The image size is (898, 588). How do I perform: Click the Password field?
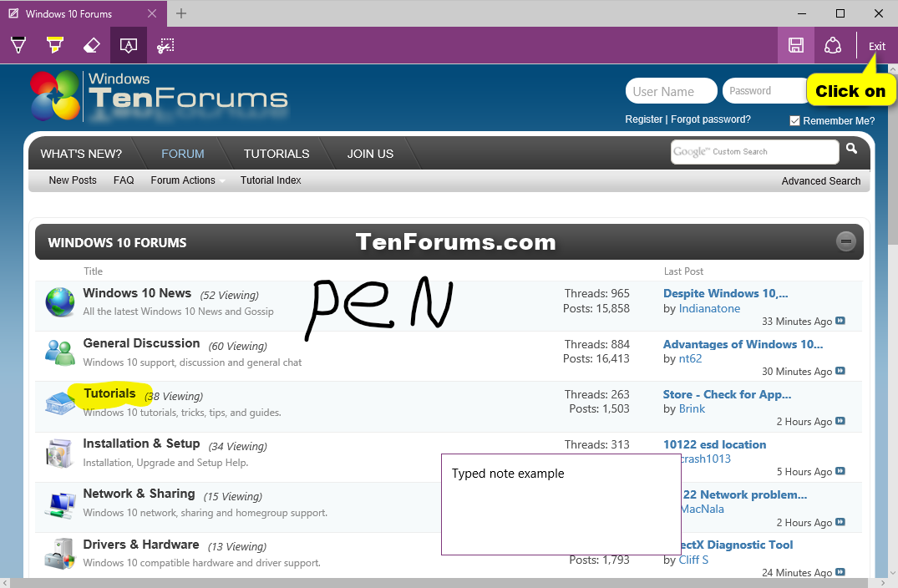coord(765,90)
